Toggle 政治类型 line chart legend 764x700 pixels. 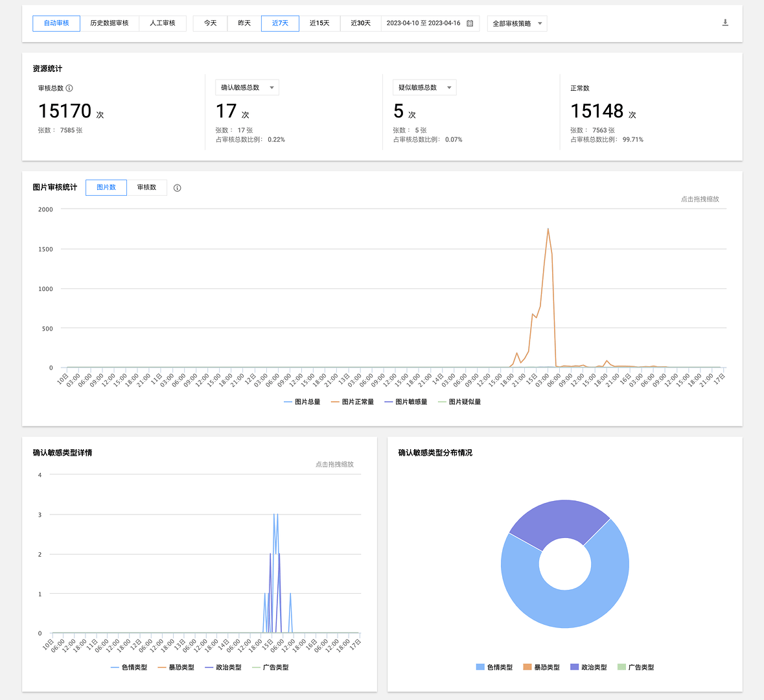coord(223,667)
